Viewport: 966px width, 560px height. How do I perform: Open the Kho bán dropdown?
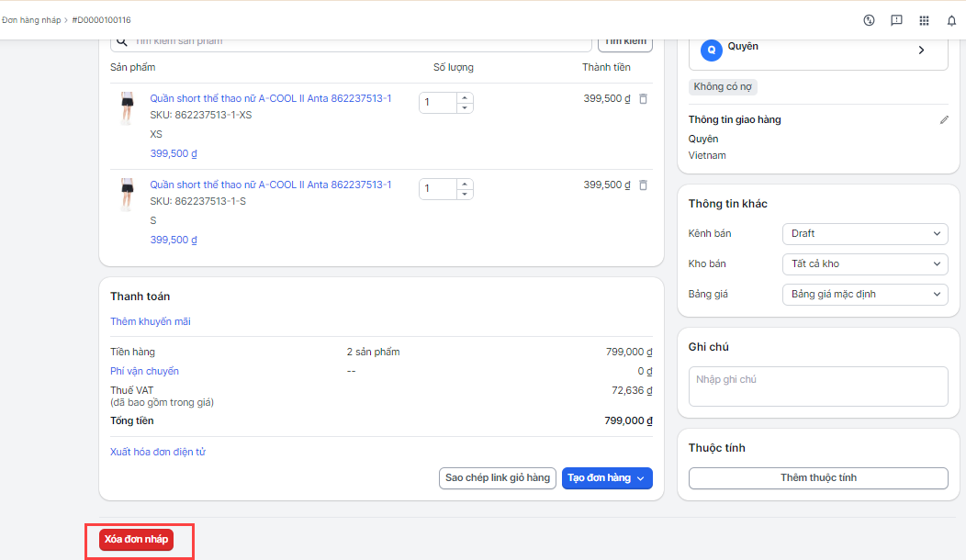tap(865, 264)
